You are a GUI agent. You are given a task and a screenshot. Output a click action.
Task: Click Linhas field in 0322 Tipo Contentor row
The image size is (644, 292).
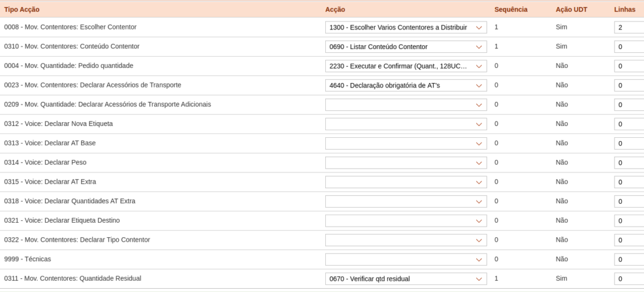[629, 240]
